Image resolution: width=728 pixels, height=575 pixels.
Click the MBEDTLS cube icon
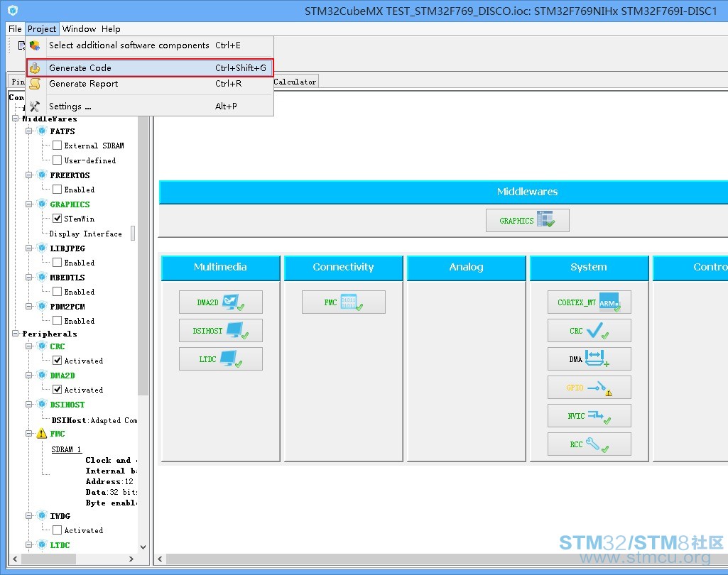[x=42, y=277]
